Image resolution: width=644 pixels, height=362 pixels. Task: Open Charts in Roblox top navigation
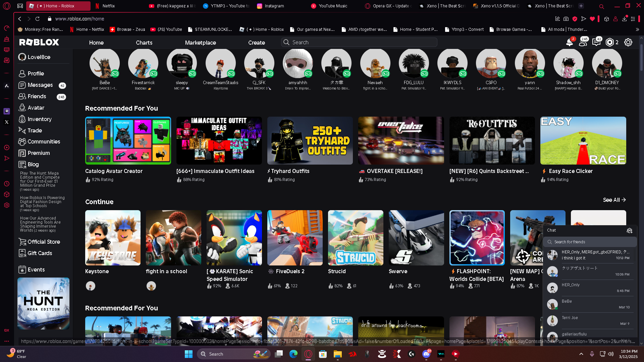(x=144, y=43)
